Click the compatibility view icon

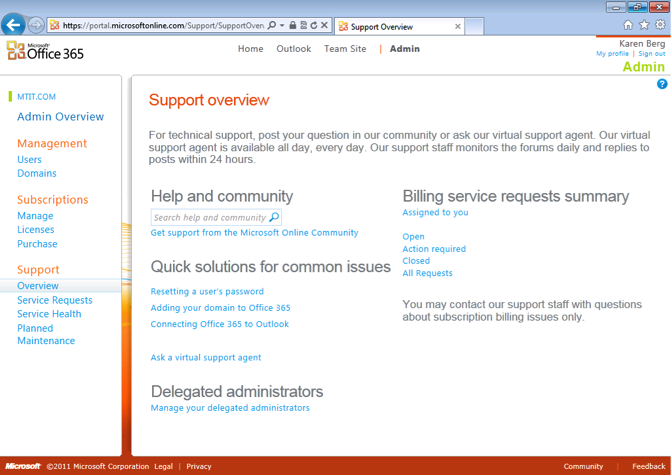[303, 25]
